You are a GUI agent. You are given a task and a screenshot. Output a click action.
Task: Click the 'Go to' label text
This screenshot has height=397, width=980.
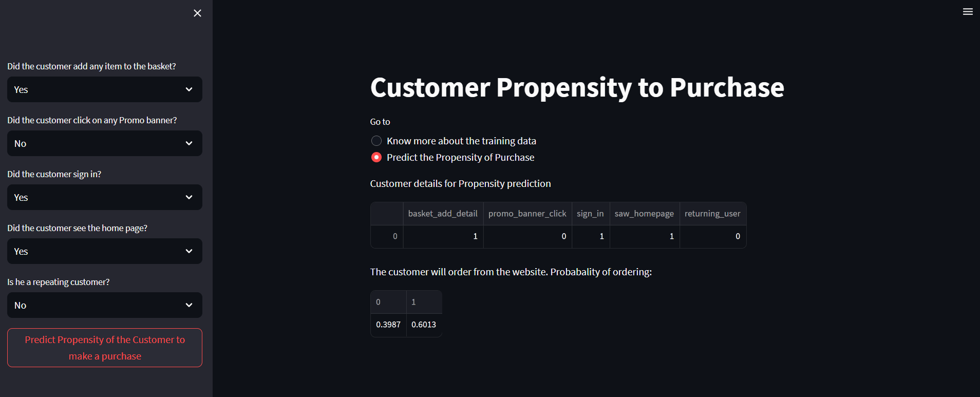pos(380,122)
